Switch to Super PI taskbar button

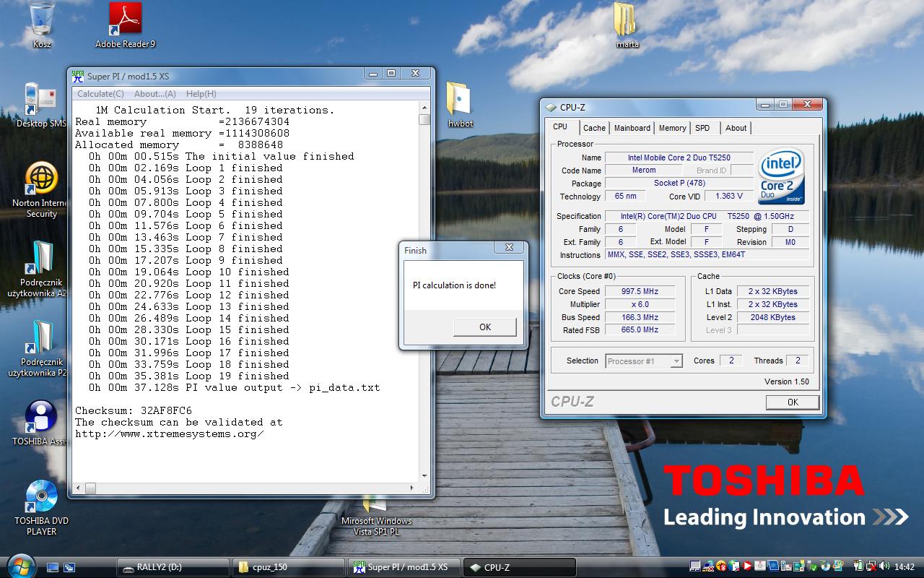(404, 567)
